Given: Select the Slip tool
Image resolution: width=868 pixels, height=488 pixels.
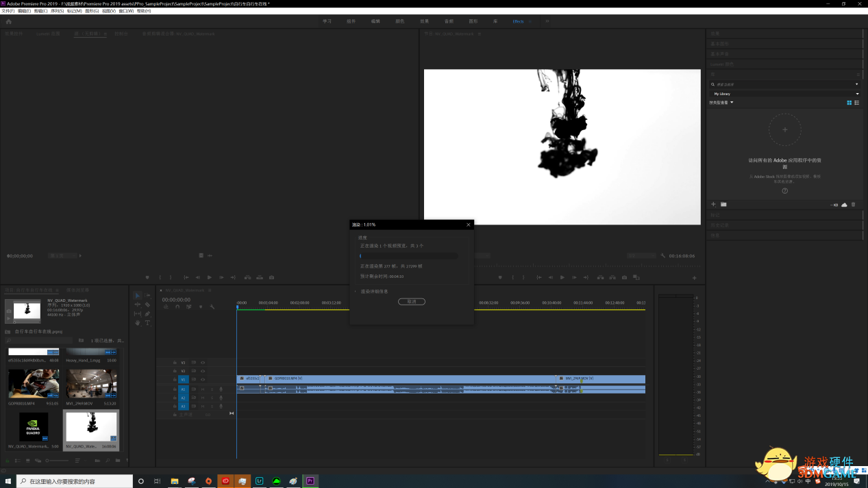Looking at the screenshot, I should point(137,313).
